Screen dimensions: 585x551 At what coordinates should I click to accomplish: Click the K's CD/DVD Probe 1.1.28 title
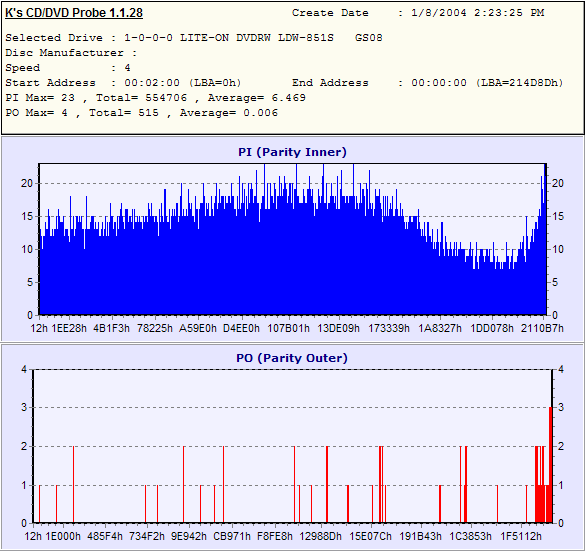74,13
